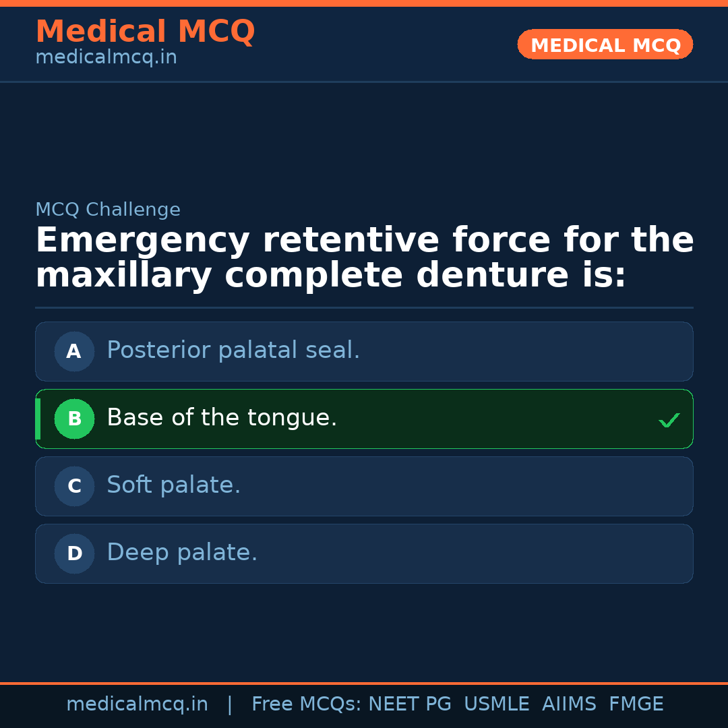The image size is (728, 728).
Task: Open the medicalmcq.in link in footer
Action: (137, 704)
